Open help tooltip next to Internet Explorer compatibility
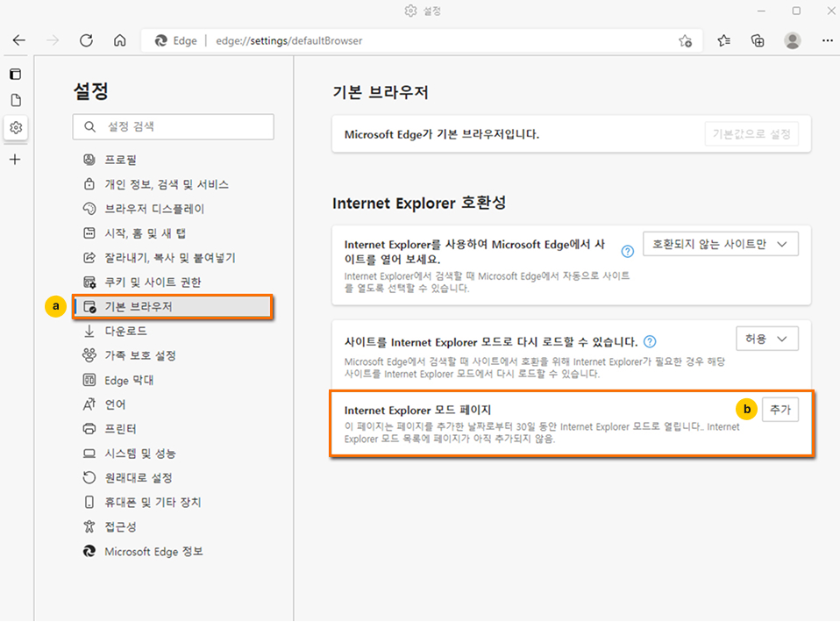Viewport: 840px width, 622px height. pyautogui.click(x=627, y=251)
